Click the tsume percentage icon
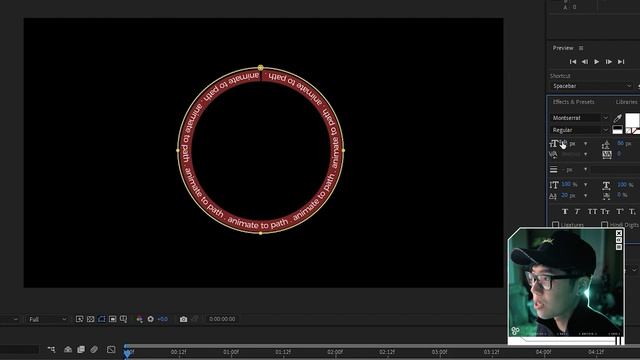Viewport: 640px width, 360px height. point(607,196)
